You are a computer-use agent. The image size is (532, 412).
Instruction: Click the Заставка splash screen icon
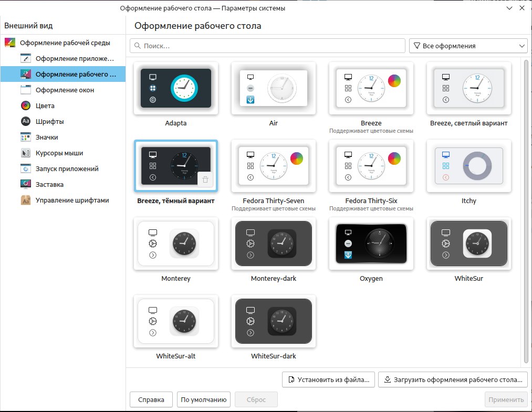coord(25,184)
